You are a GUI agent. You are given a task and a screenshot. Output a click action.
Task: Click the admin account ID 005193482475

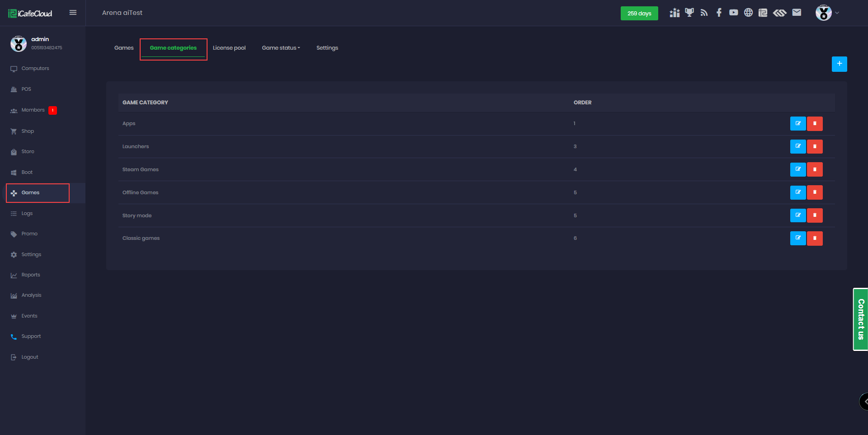point(47,48)
